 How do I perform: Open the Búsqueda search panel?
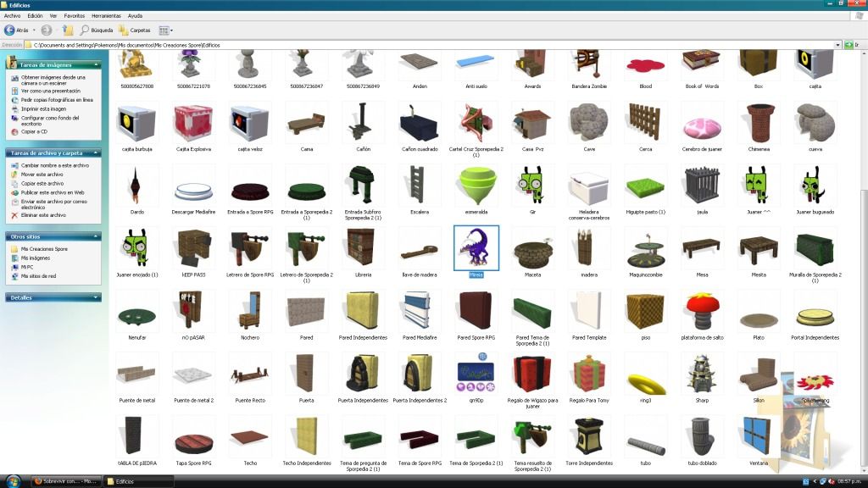(97, 30)
